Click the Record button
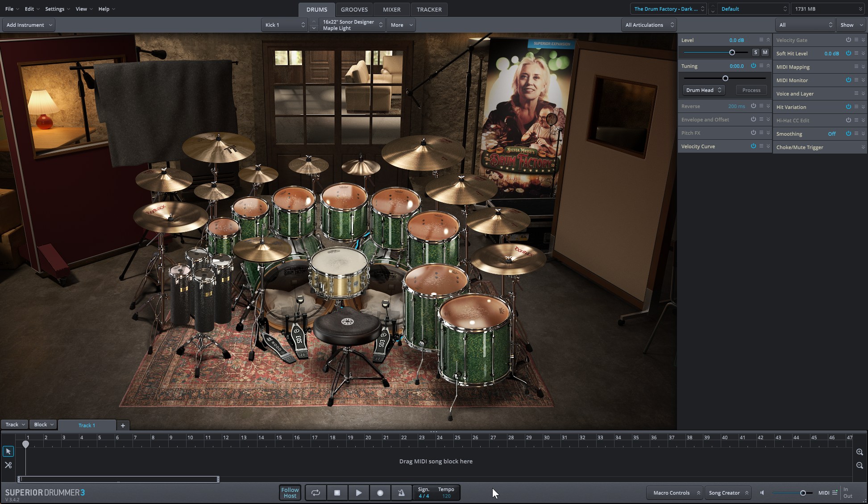 380,493
